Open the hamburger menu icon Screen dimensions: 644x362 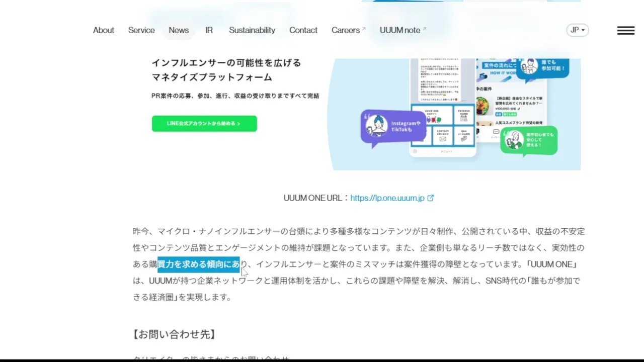click(x=626, y=31)
